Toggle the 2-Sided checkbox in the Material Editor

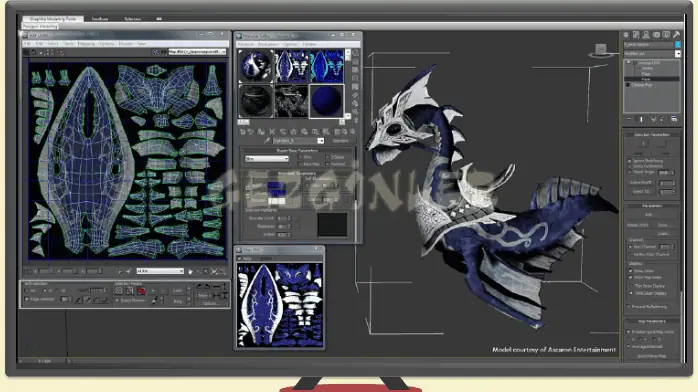tap(327, 157)
